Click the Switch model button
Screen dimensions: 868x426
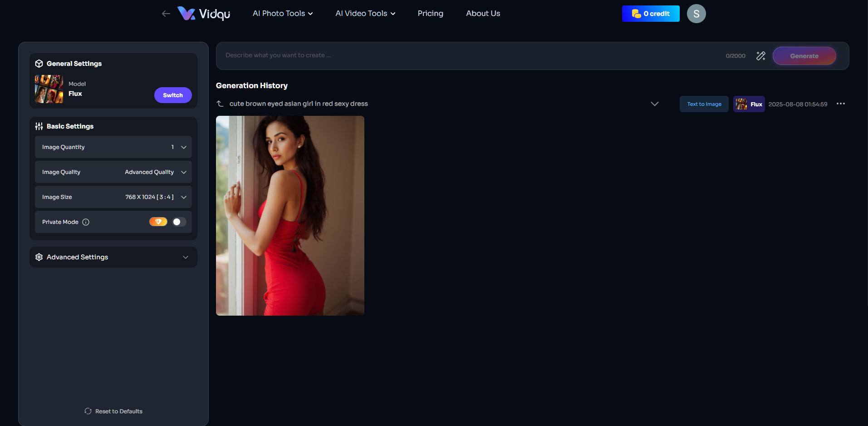coord(173,95)
